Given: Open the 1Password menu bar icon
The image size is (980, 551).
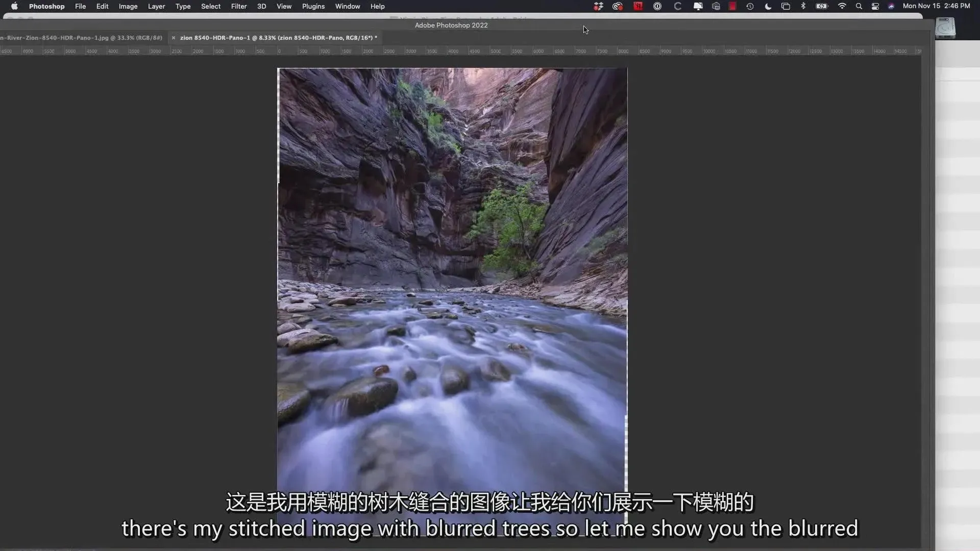Looking at the screenshot, I should (x=657, y=6).
